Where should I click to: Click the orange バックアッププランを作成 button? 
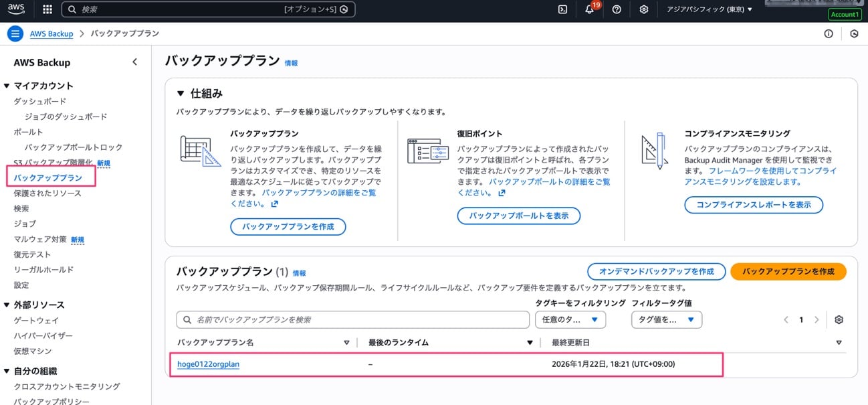788,272
